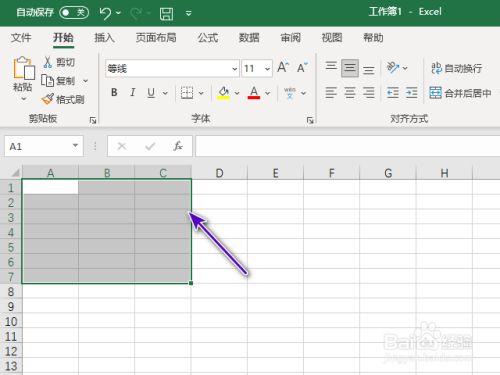Click Increase Indent icon
Image resolution: width=500 pixels, height=375 pixels.
click(411, 92)
